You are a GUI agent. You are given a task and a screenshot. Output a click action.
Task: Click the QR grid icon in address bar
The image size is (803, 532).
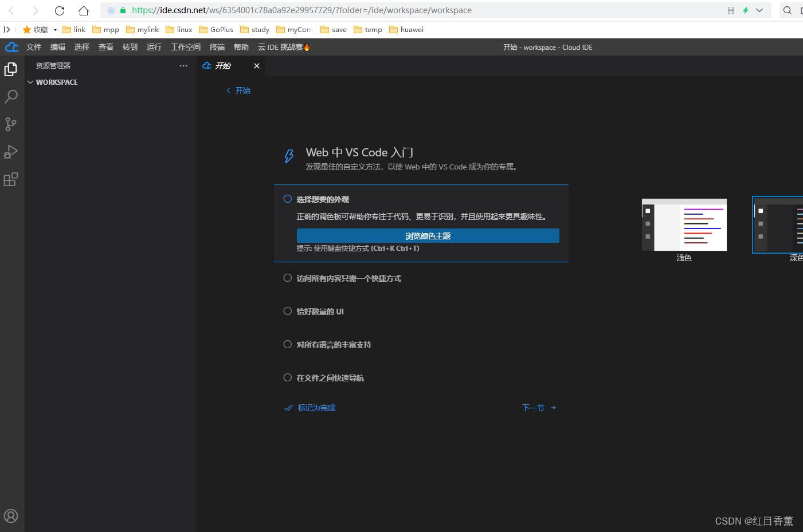[731, 10]
